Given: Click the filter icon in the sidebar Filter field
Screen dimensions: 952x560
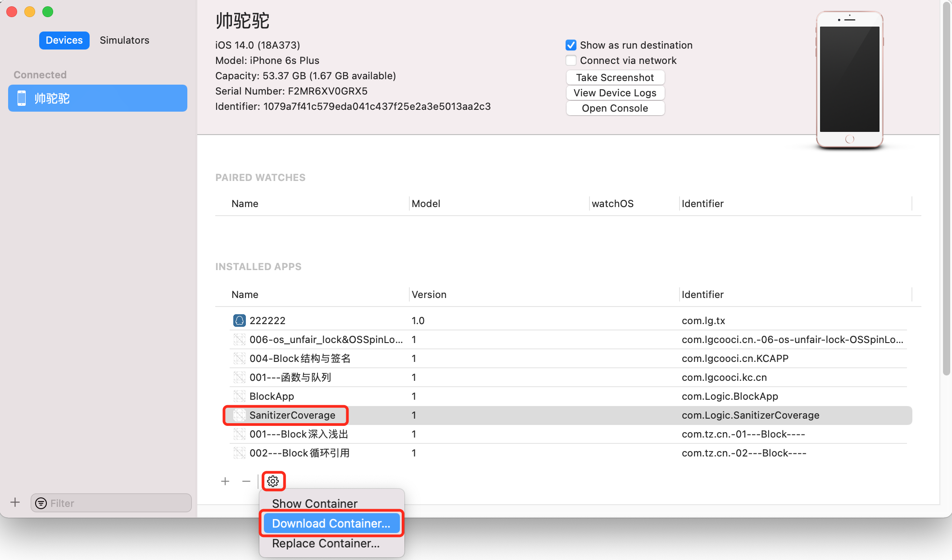Looking at the screenshot, I should (41, 503).
